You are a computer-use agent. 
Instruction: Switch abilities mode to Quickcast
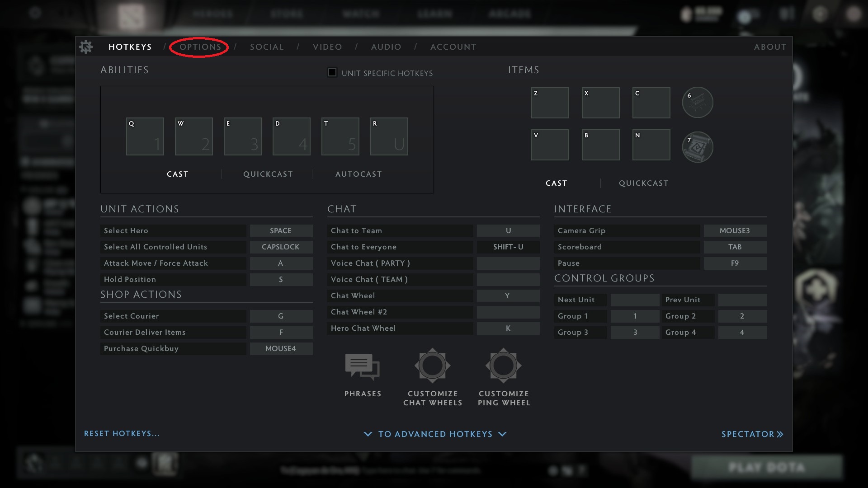point(268,174)
